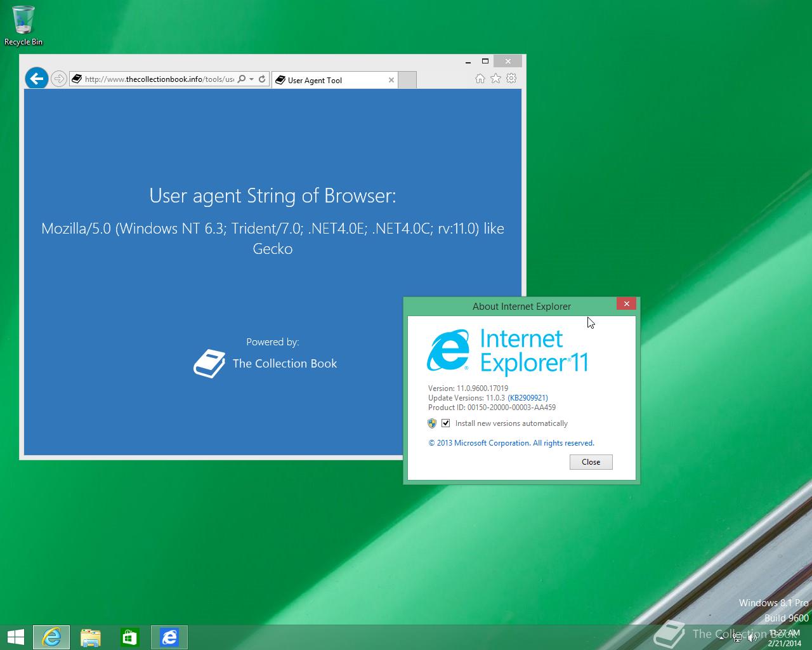This screenshot has height=650, width=812.
Task: Open the Home page icon
Action: click(480, 78)
